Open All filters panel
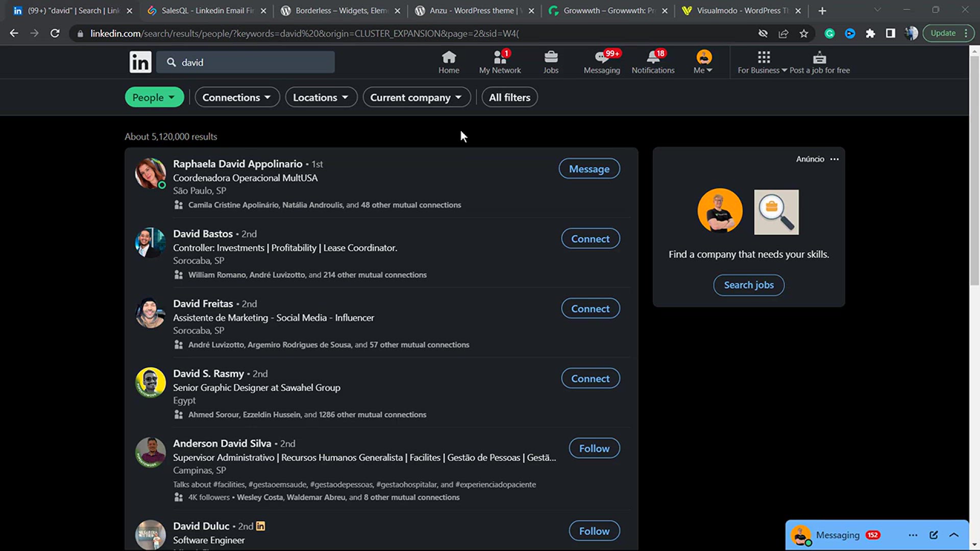Screen dimensions: 980x551 [509, 97]
